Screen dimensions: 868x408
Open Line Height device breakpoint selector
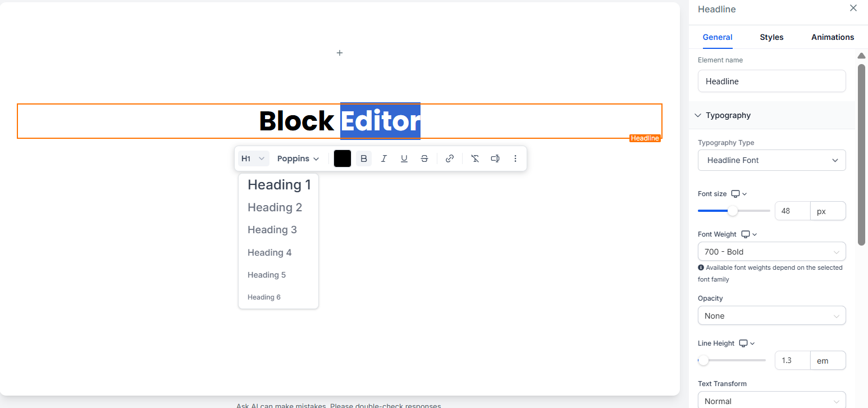tap(747, 343)
